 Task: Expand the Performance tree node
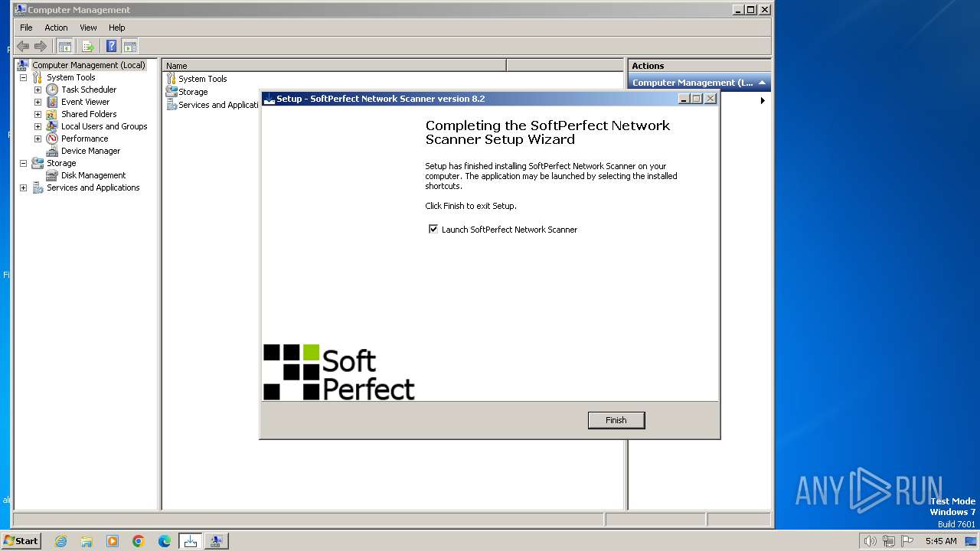tap(38, 139)
